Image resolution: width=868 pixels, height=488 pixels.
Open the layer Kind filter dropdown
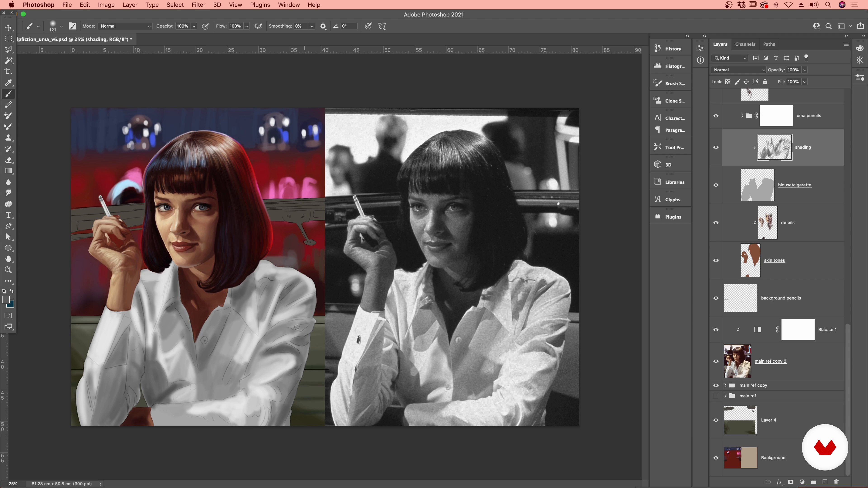729,58
